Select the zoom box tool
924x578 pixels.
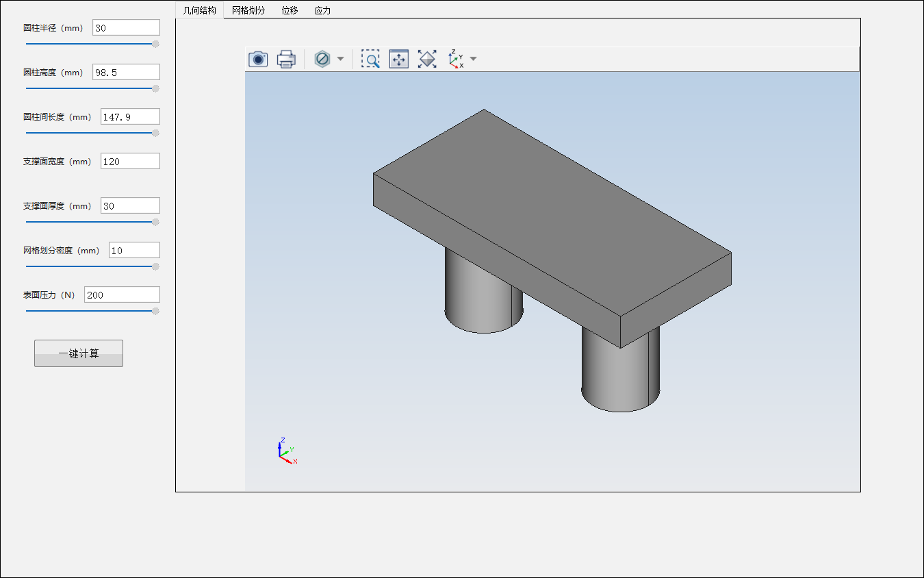[370, 59]
